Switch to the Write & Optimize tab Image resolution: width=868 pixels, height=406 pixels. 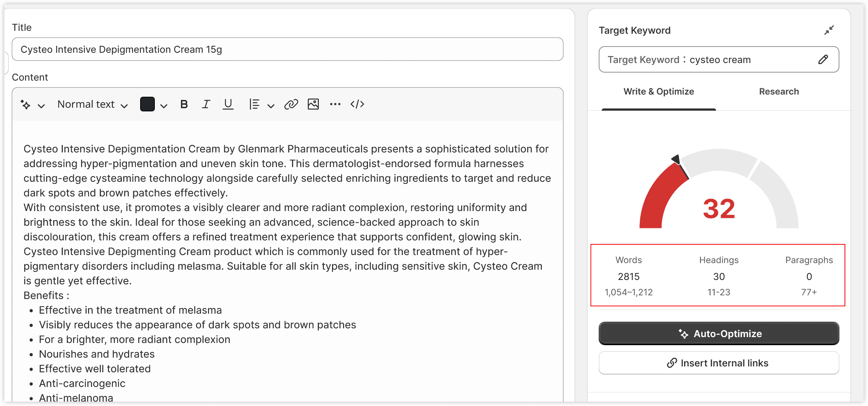659,92
